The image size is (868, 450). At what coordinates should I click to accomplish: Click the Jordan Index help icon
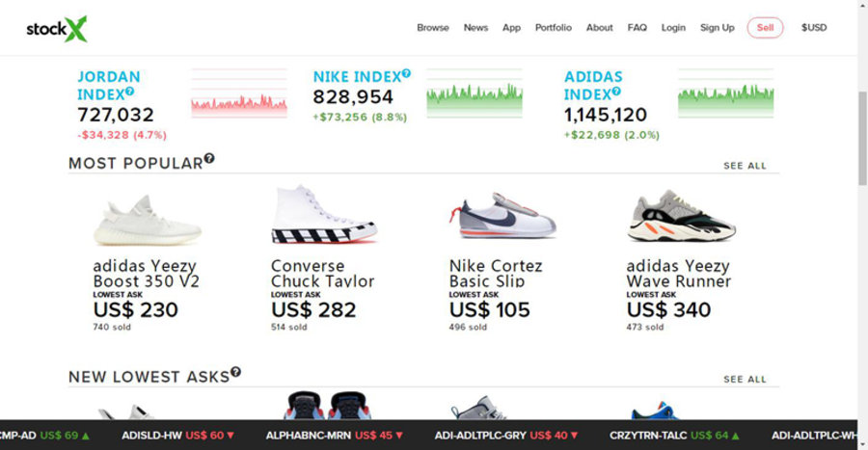[129, 93]
